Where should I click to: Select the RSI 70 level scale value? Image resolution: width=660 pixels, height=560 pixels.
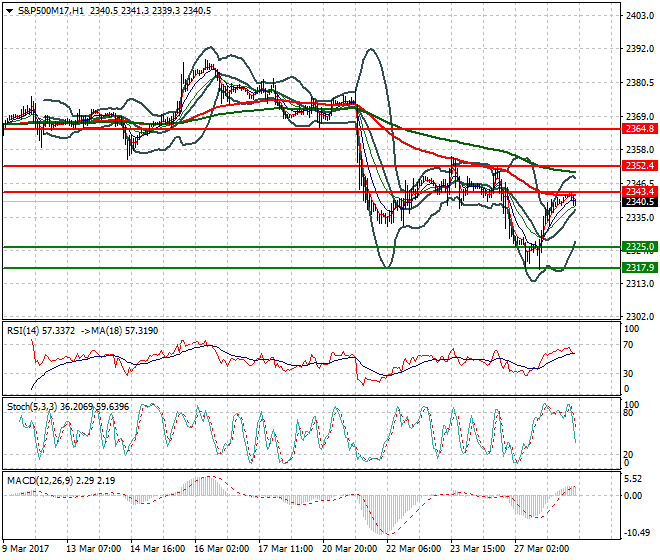pyautogui.click(x=628, y=345)
